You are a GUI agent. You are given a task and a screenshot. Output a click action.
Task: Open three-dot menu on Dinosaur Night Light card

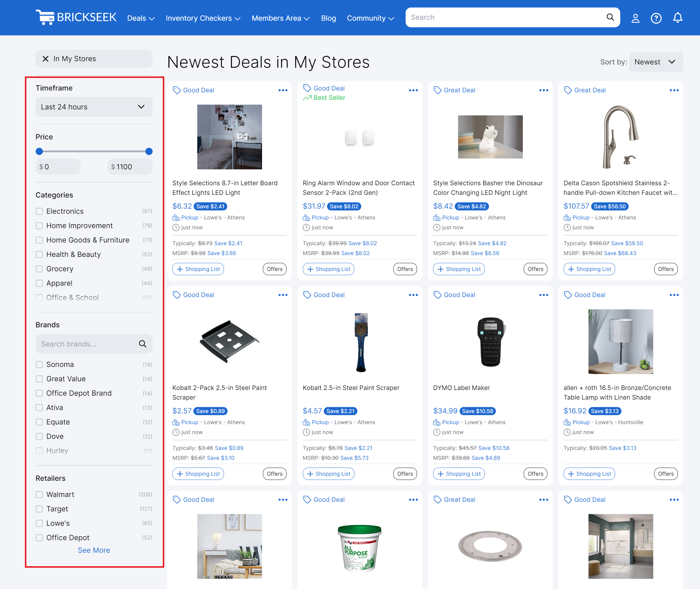[x=544, y=90]
